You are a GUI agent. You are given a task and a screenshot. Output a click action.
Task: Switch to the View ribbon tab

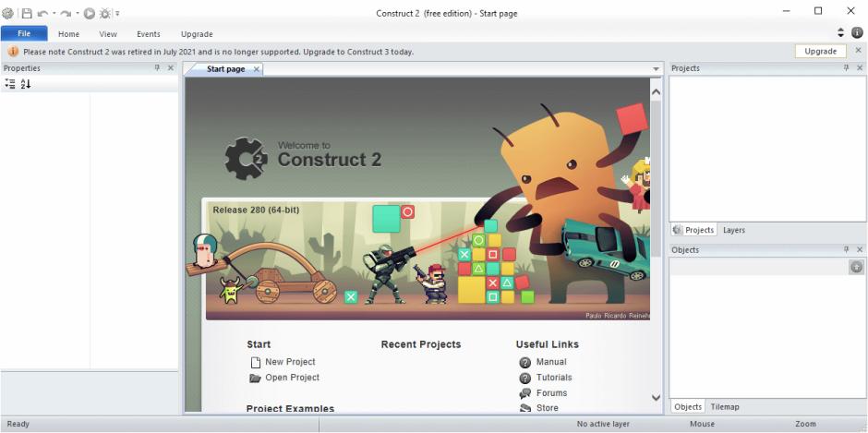(108, 34)
